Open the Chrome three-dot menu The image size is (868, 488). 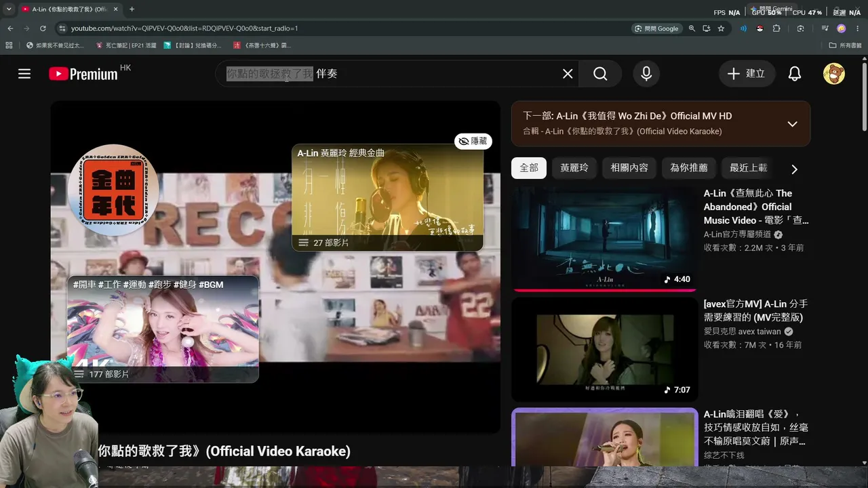(x=858, y=28)
